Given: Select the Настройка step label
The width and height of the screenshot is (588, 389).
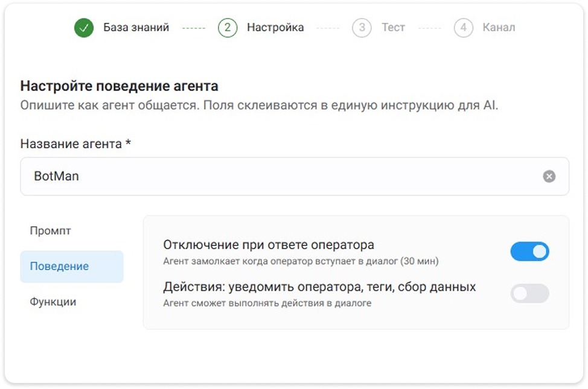Looking at the screenshot, I should click(x=275, y=28).
